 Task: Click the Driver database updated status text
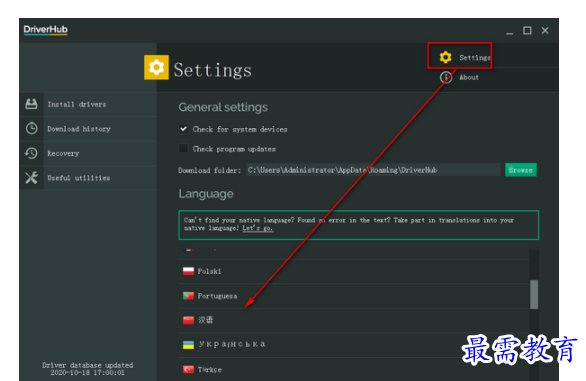coord(87,369)
